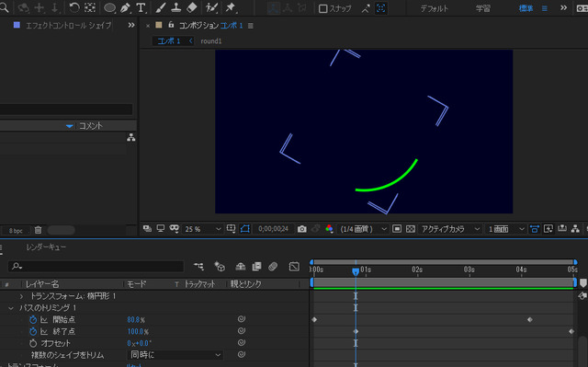Image resolution: width=588 pixels, height=367 pixels.
Task: Open the 25 % magnification dropdown
Action: [x=202, y=229]
